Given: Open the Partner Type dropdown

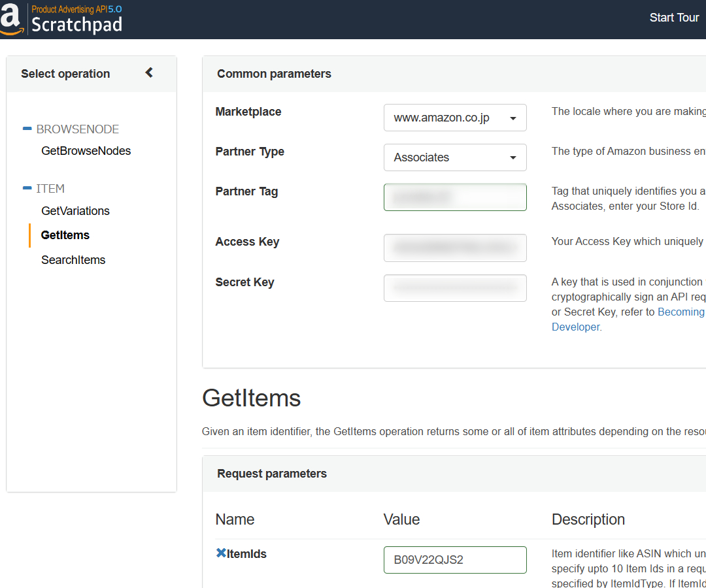Looking at the screenshot, I should tap(455, 157).
